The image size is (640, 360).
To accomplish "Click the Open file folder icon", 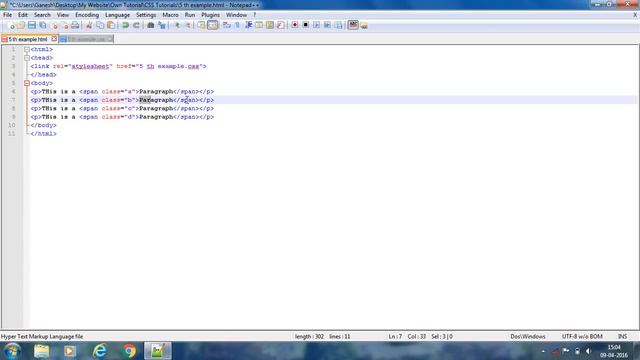I will (x=21, y=25).
